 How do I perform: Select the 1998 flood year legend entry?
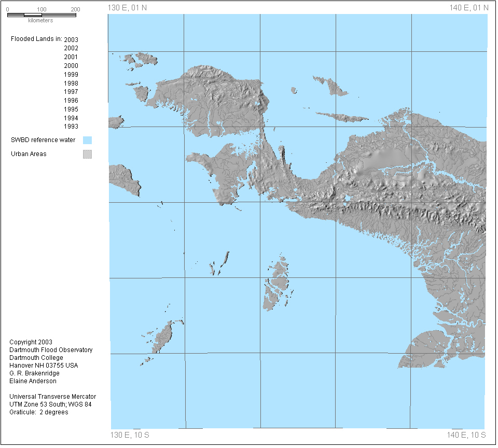pyautogui.click(x=71, y=83)
